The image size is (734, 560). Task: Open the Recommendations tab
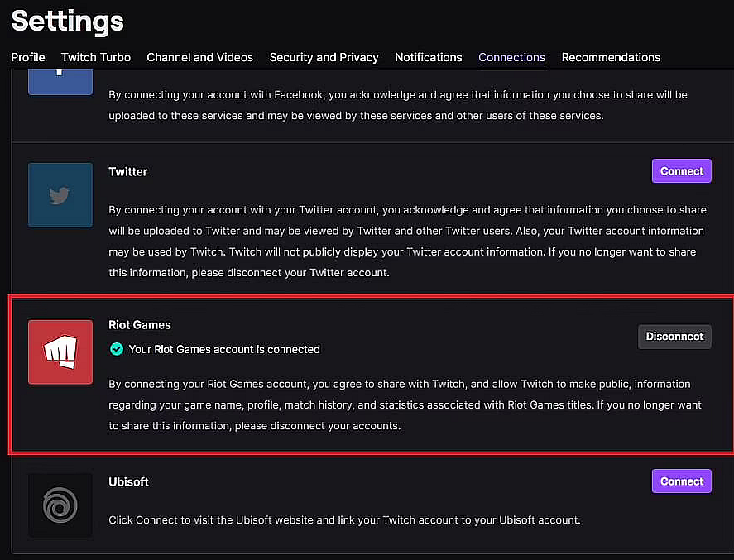[x=611, y=57]
